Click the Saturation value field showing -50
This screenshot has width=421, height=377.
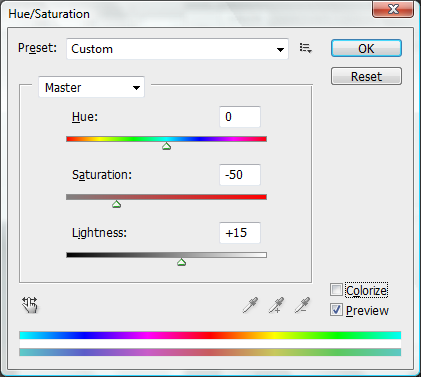pyautogui.click(x=240, y=175)
